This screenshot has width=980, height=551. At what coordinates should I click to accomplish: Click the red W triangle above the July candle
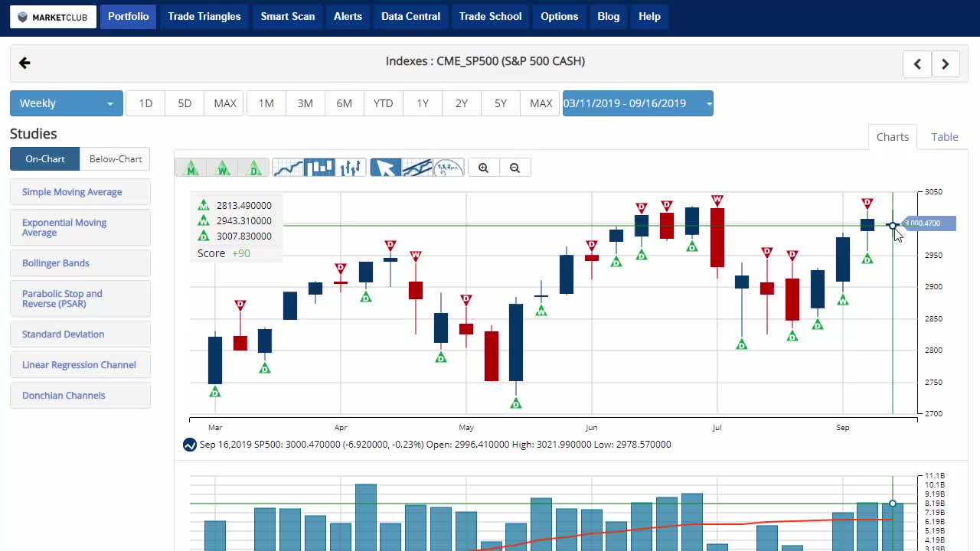click(717, 201)
